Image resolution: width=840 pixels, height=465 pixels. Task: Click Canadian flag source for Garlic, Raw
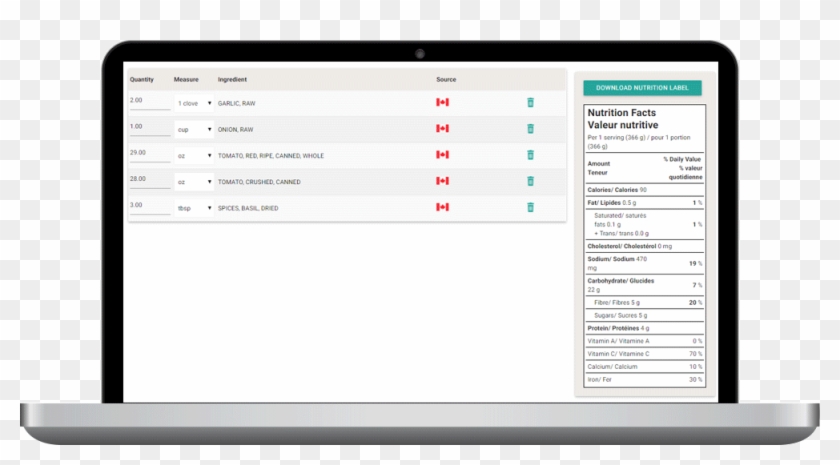point(442,103)
